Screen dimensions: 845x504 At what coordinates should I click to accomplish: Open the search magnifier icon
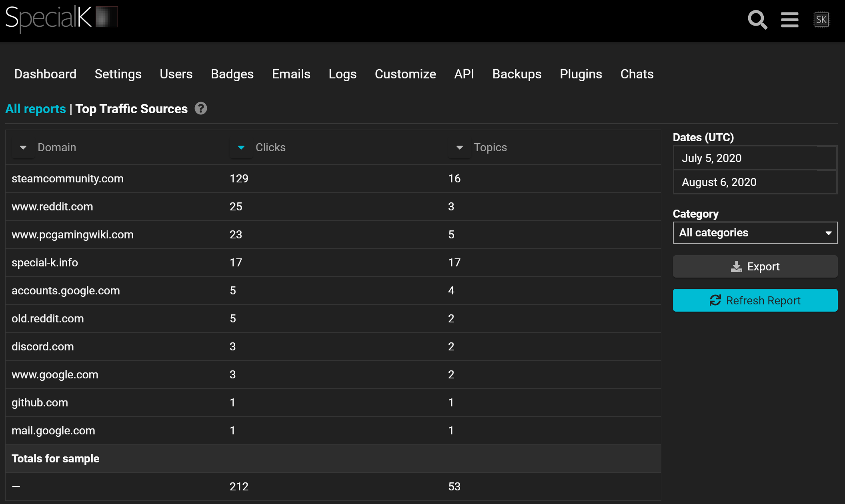click(757, 20)
